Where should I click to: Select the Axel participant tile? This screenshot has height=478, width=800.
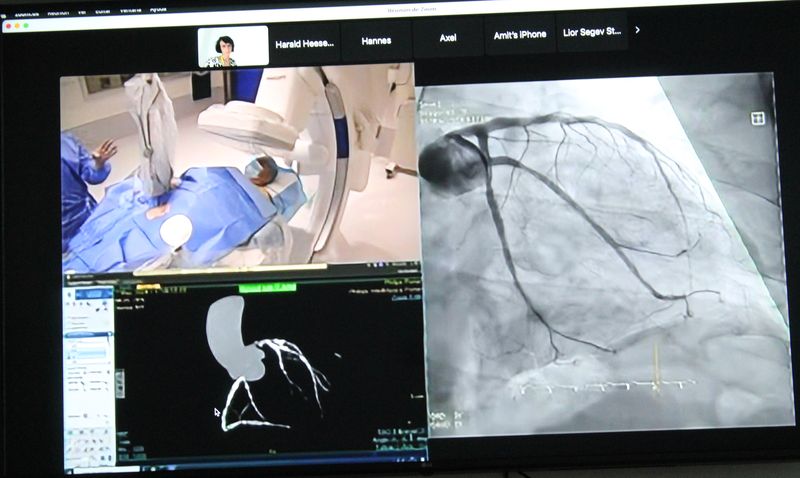(447, 38)
